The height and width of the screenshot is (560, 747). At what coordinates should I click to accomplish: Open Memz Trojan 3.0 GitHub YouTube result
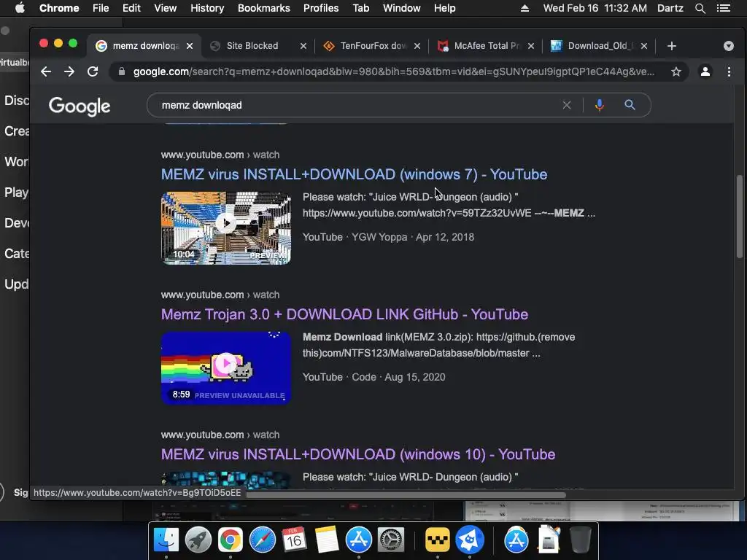point(344,314)
